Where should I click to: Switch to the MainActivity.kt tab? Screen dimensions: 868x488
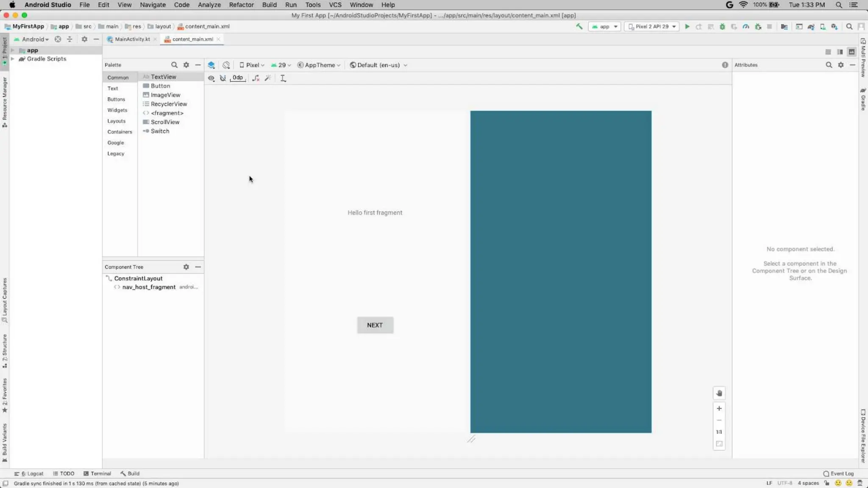tap(132, 39)
